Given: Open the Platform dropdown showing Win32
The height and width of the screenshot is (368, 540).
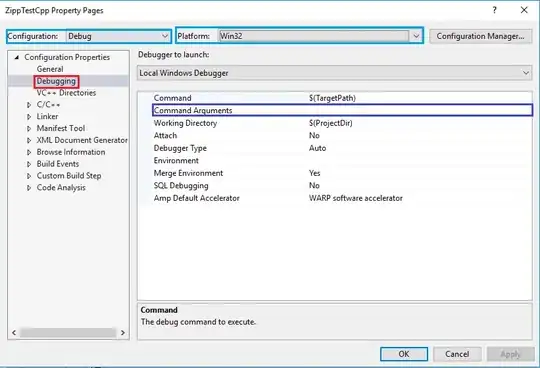Looking at the screenshot, I should [x=320, y=36].
